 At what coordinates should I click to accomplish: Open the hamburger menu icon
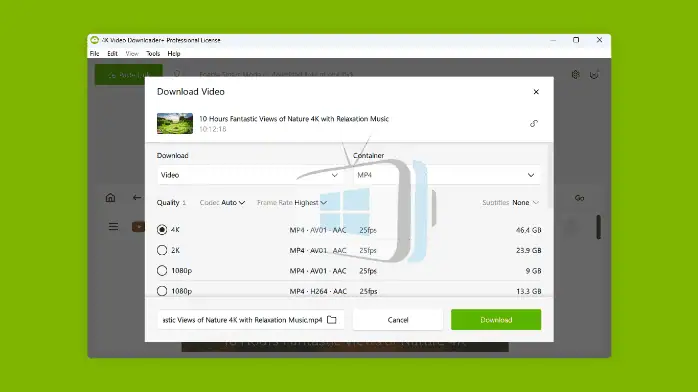click(114, 226)
